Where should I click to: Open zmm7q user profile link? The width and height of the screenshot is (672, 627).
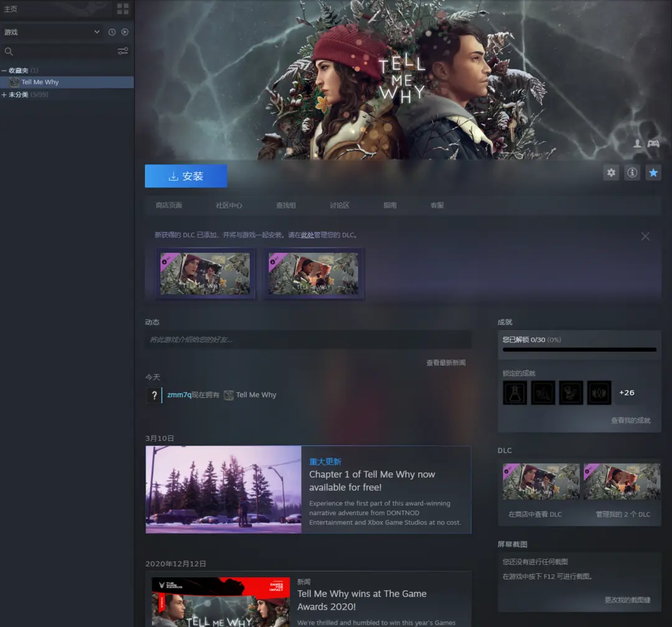pos(179,395)
